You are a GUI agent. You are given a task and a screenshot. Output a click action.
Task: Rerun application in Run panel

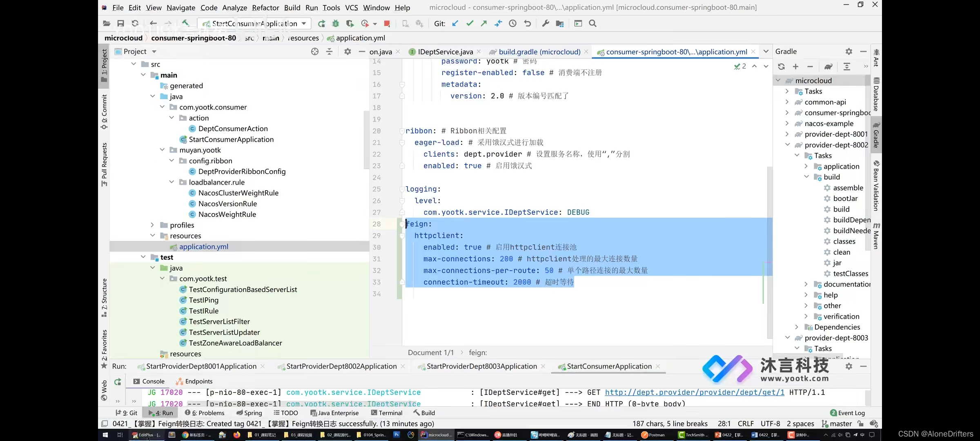[118, 382]
